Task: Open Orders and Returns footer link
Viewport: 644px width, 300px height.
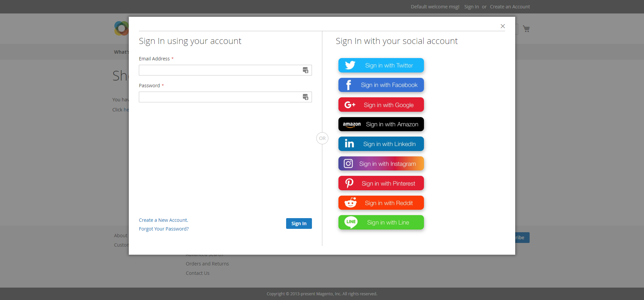Action: (x=207, y=264)
